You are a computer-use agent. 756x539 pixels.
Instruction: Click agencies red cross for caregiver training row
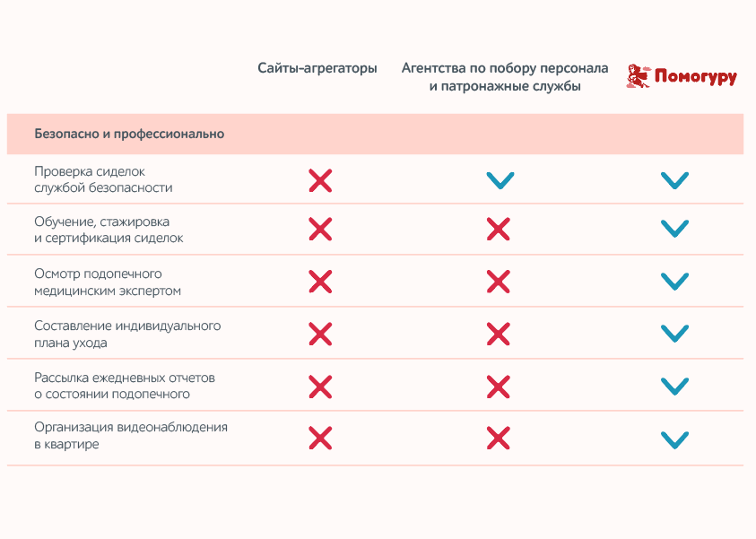[499, 230]
